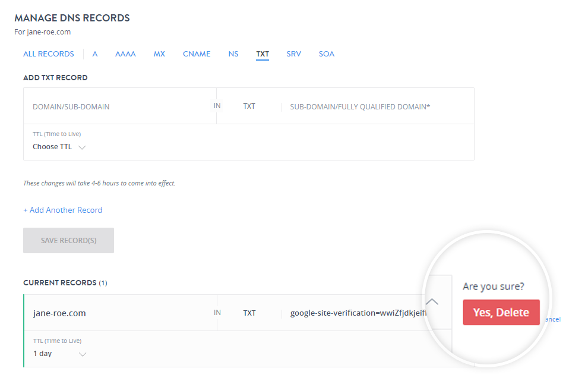
Task: Open the CNAME records tab
Action: pos(197,53)
